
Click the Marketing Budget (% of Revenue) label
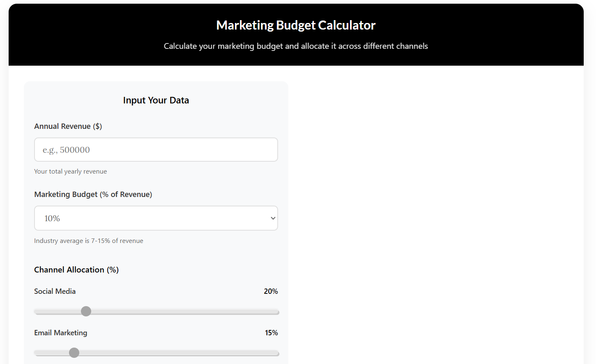pos(93,195)
